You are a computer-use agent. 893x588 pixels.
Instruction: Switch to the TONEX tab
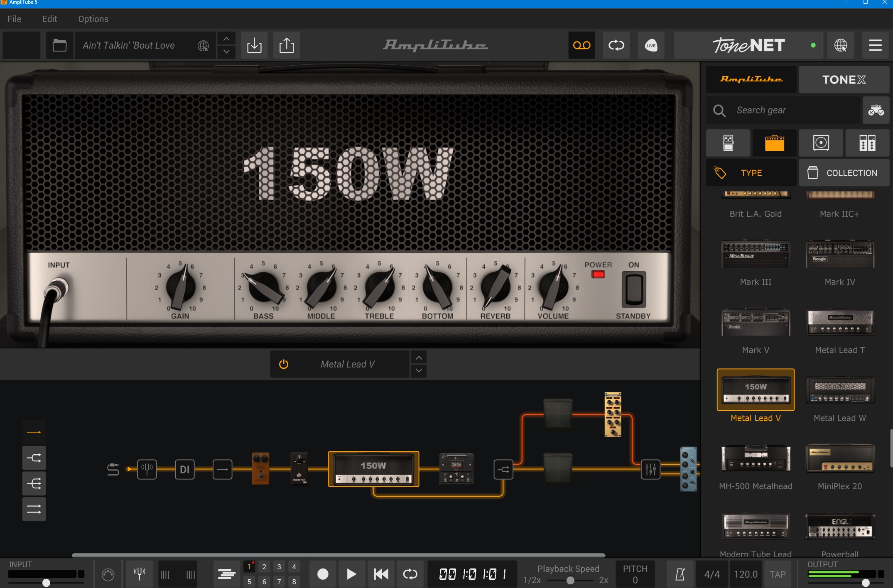844,79
